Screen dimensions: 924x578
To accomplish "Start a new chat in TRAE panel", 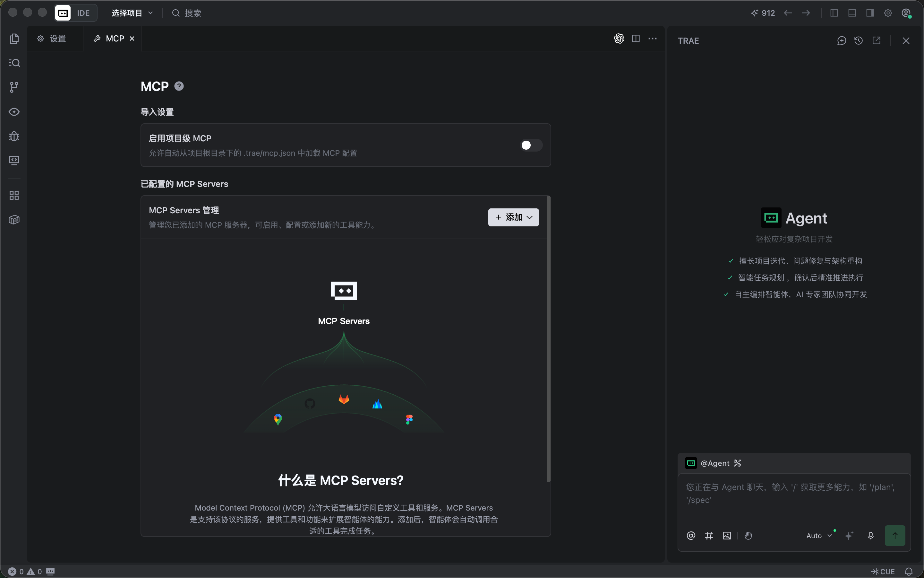I will pyautogui.click(x=842, y=40).
